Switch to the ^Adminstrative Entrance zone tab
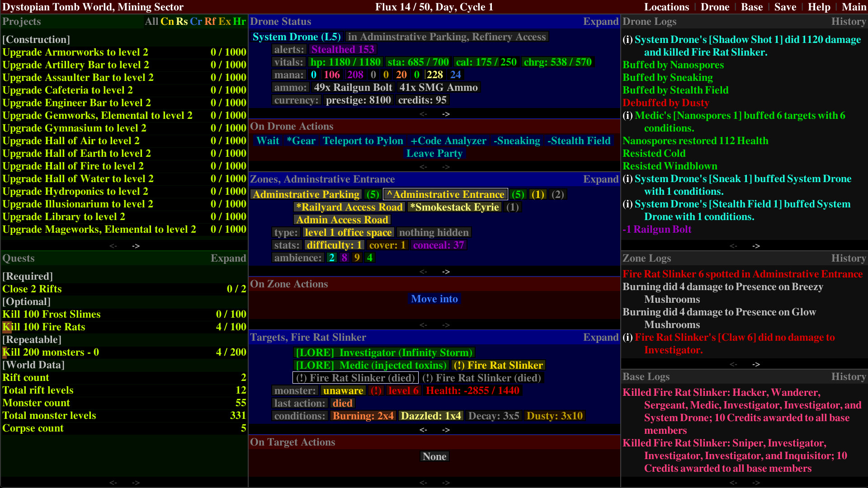The height and width of the screenshot is (488, 868). (445, 194)
